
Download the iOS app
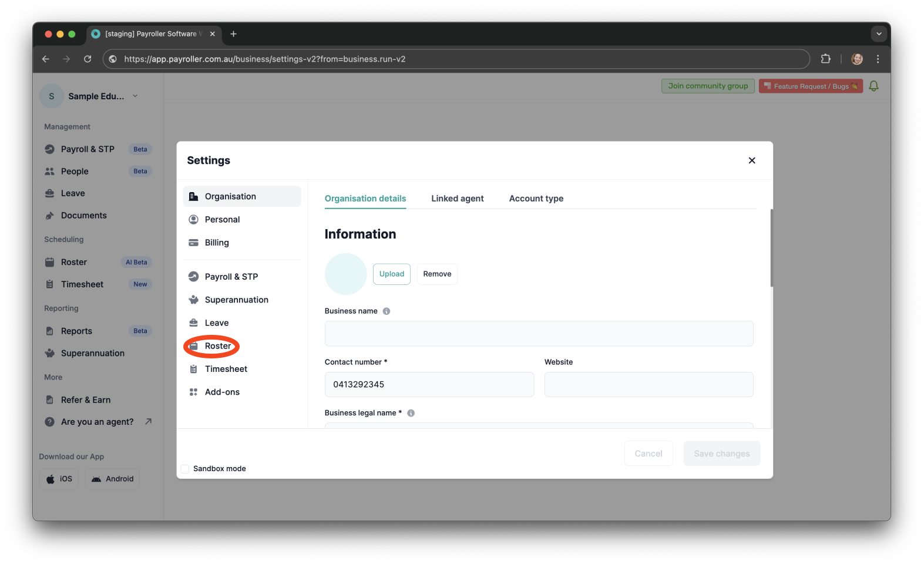tap(59, 479)
